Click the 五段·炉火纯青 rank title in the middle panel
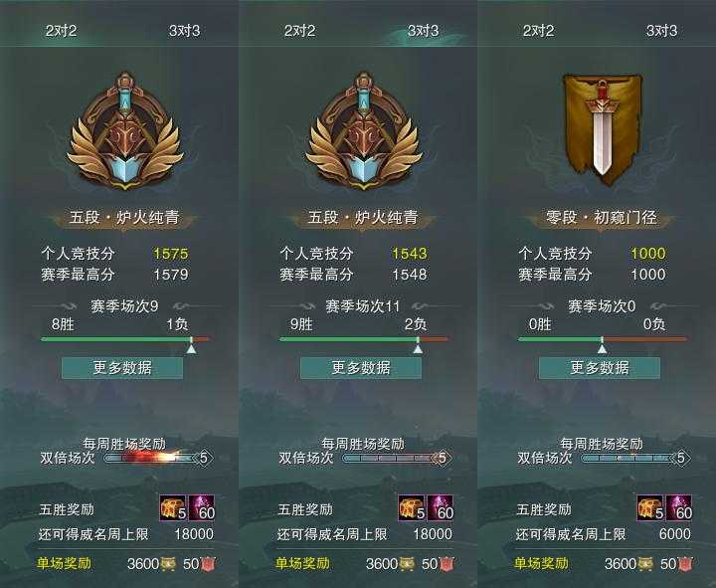 coord(363,217)
